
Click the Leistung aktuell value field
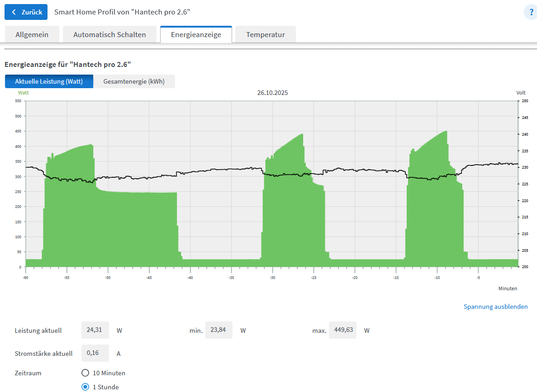tap(95, 330)
